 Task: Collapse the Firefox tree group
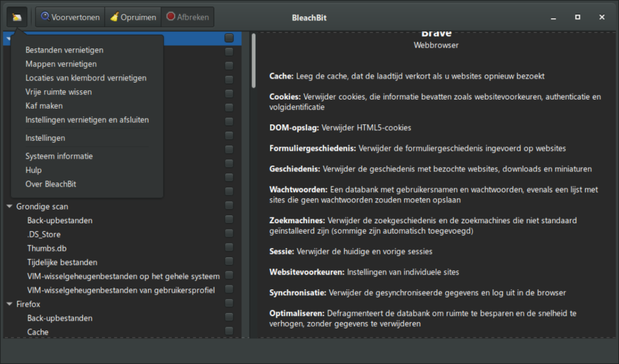coord(9,304)
